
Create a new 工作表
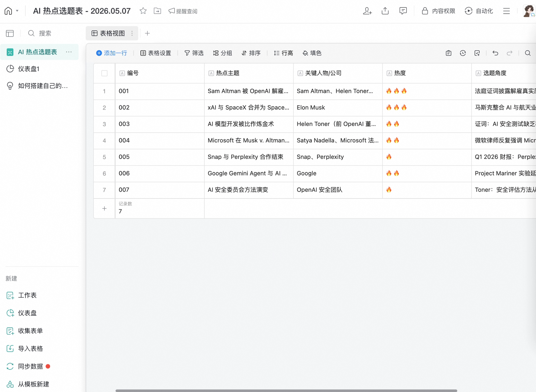(x=21, y=295)
